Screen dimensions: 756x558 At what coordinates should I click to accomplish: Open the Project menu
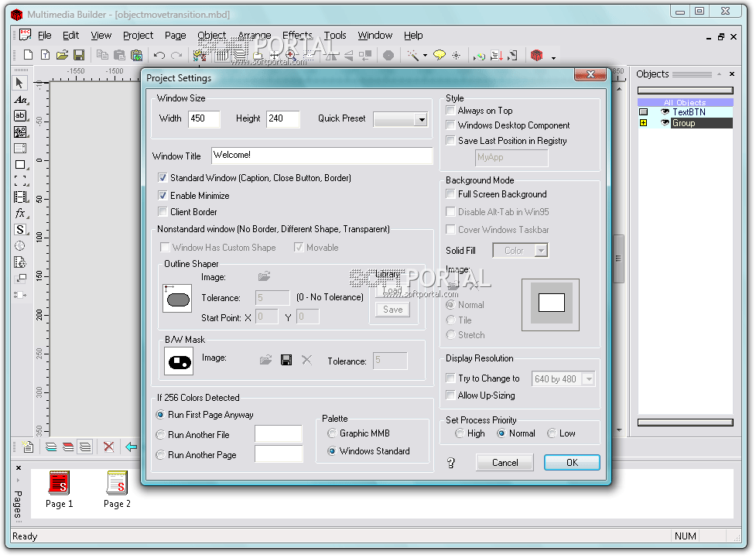coord(138,36)
